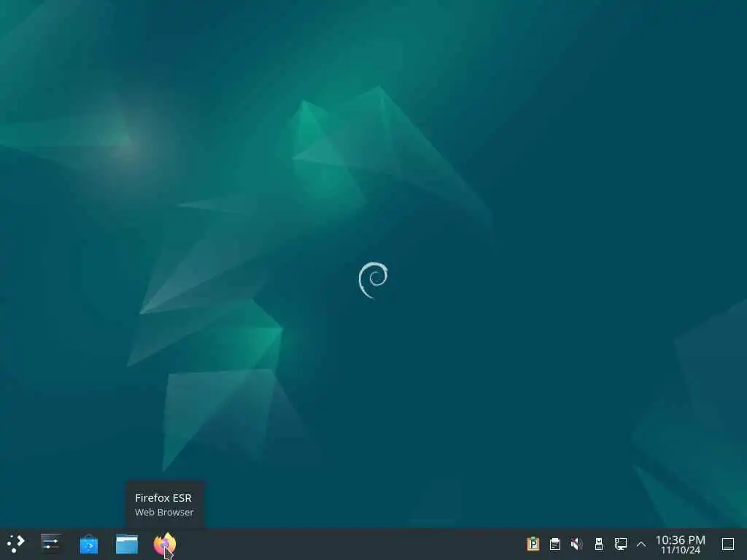Open the calendar from the 10:36 PM clock
This screenshot has width=747, height=560.
(x=681, y=544)
